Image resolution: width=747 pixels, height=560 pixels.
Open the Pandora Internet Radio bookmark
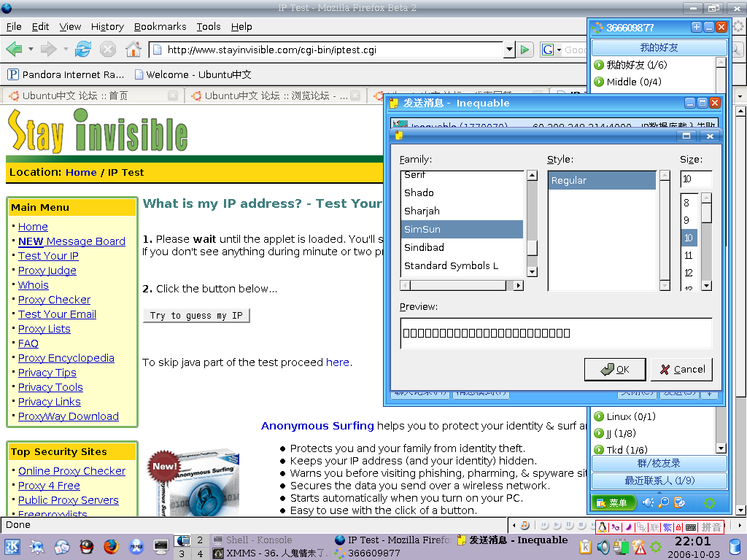click(x=66, y=74)
